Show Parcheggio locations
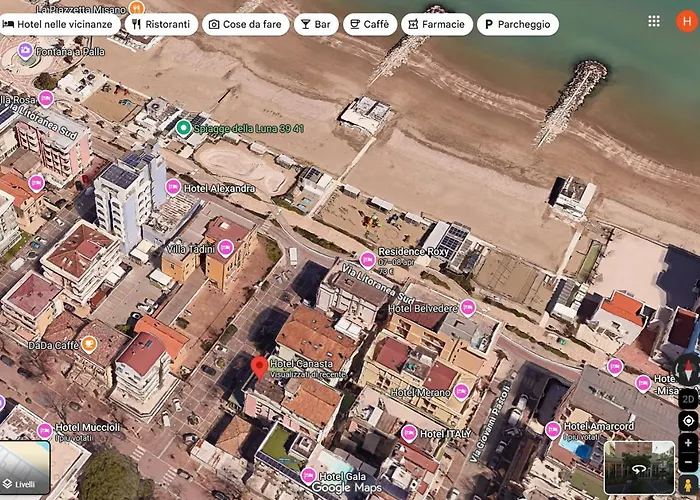This screenshot has height=500, width=700. pos(517,24)
